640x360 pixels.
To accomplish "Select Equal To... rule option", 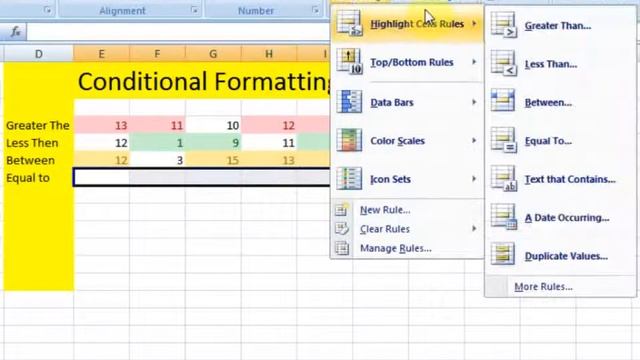I will click(560, 140).
